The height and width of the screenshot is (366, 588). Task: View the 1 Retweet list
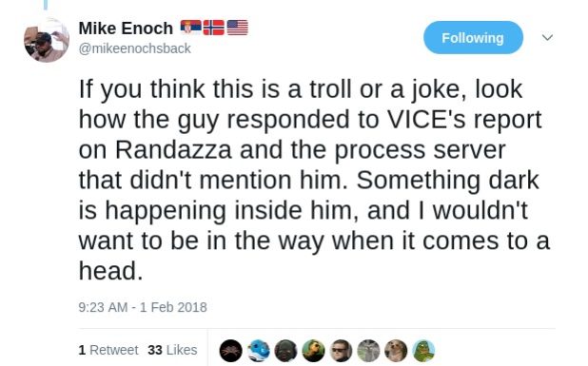pyautogui.click(x=108, y=350)
